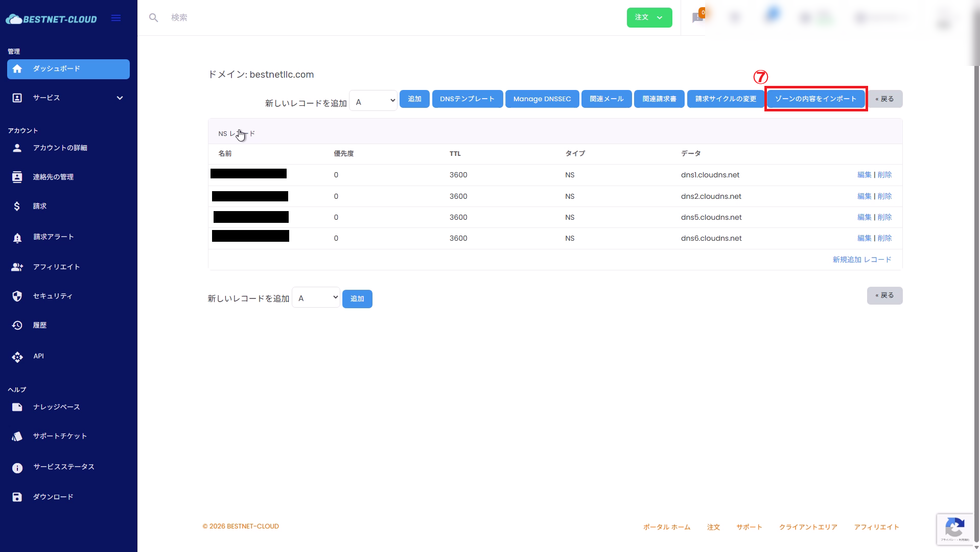Click the search magnifier icon
Viewport: 980px width, 552px height.
(x=153, y=18)
